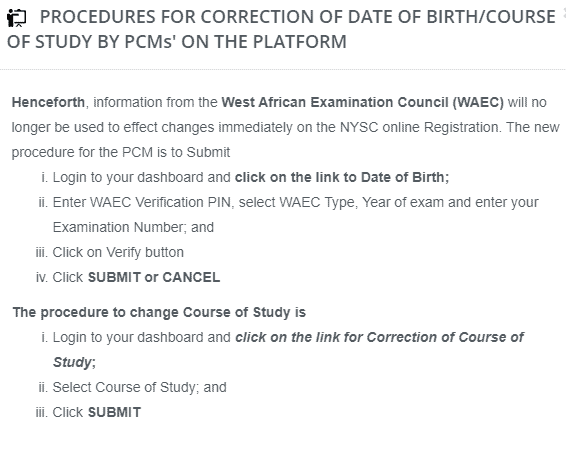Click 'Login to your dashboard' in first list
566x463 pixels.
click(128, 178)
